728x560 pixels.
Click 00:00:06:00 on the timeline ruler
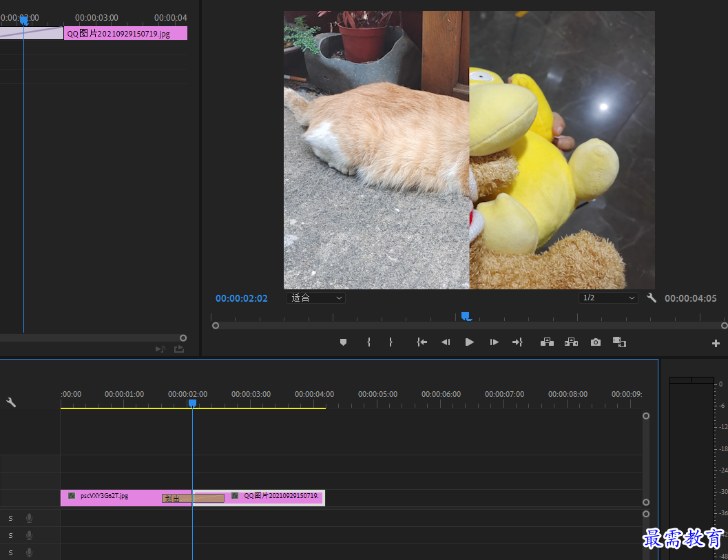[441, 394]
